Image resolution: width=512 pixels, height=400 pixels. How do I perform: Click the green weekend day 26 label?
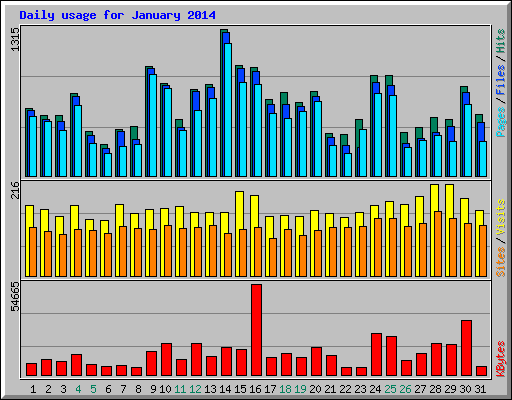(x=405, y=389)
